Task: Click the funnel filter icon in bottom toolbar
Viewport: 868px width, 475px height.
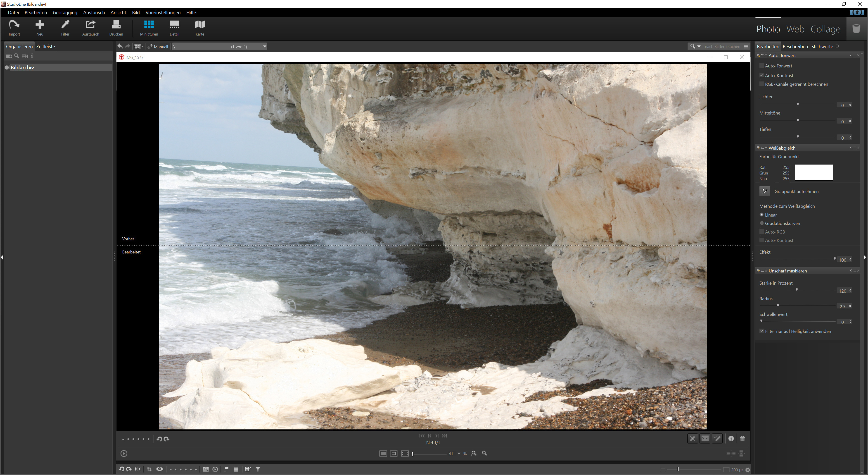Action: coord(258,469)
